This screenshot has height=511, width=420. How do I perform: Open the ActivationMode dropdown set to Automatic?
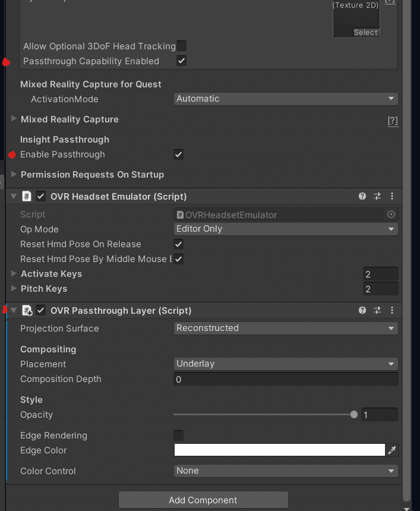click(x=286, y=99)
